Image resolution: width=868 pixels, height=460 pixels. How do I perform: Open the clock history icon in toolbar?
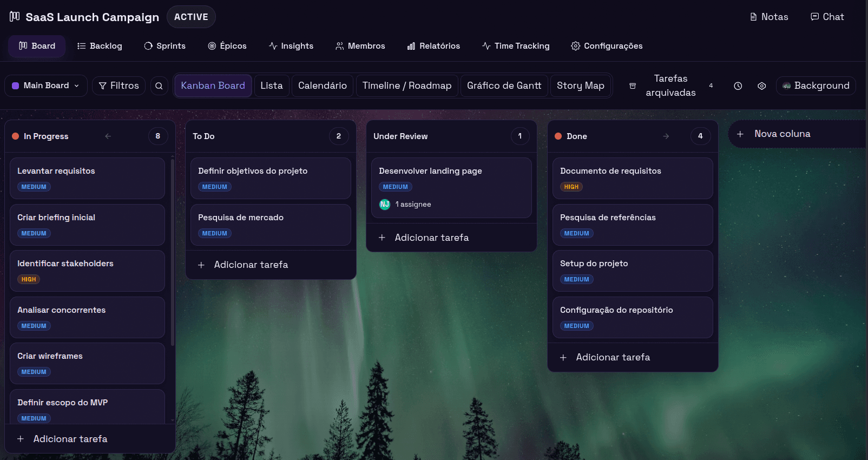(x=738, y=86)
